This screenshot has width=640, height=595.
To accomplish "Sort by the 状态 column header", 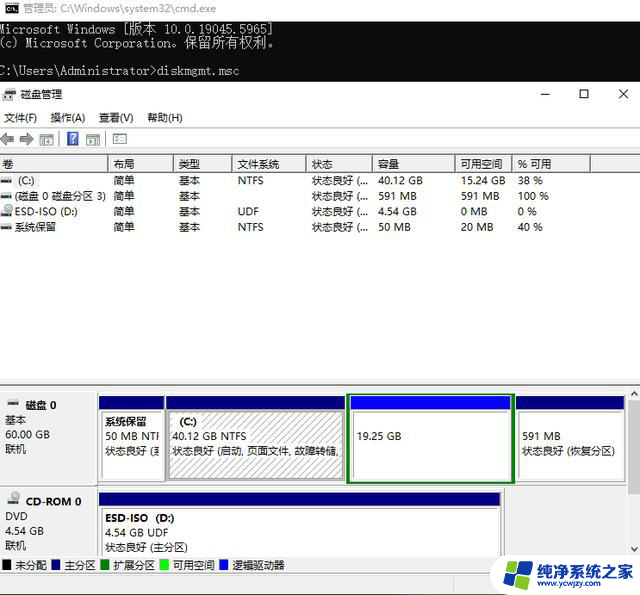I will [x=339, y=164].
